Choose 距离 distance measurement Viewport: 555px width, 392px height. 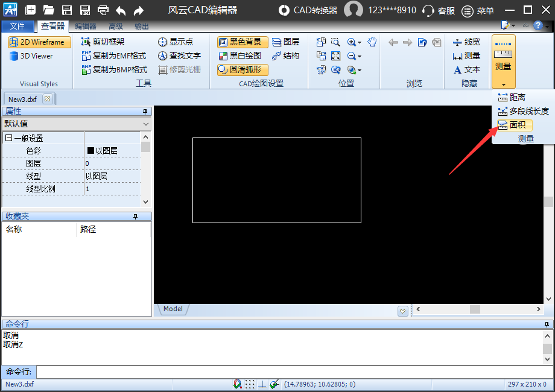tap(512, 97)
